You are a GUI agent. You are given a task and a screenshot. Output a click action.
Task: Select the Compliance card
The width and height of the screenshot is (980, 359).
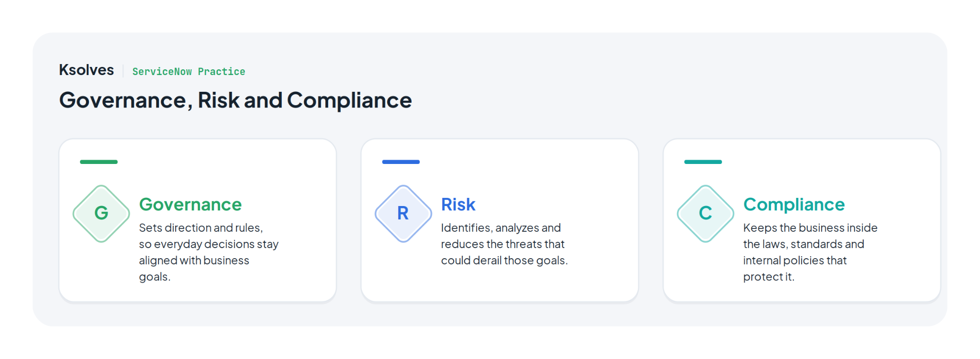pyautogui.click(x=802, y=220)
